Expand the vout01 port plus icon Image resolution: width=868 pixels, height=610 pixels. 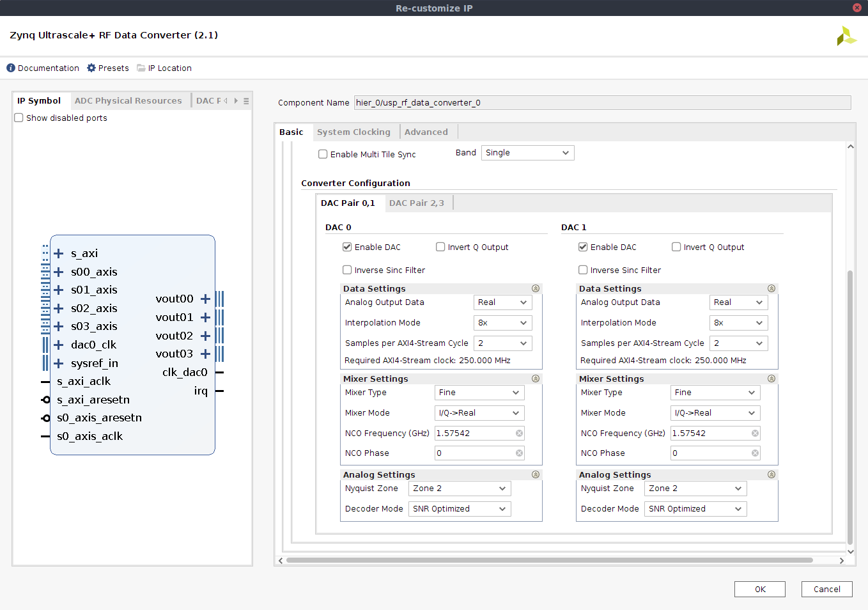[205, 317]
